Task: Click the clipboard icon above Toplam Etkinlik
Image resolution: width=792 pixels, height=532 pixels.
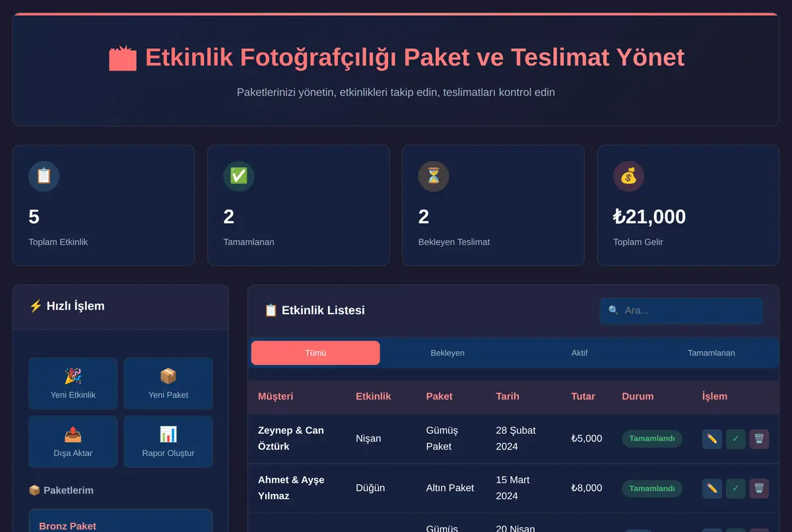Action: point(44,176)
